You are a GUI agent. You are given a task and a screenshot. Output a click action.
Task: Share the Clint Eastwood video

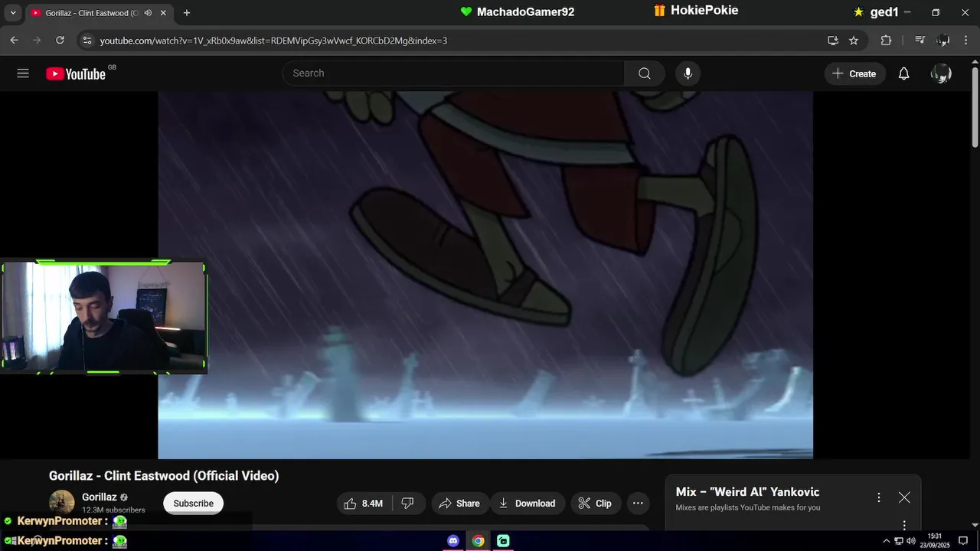(459, 503)
